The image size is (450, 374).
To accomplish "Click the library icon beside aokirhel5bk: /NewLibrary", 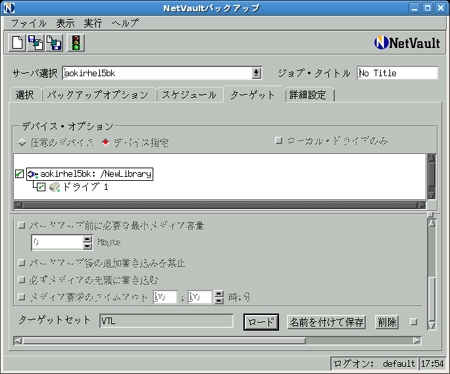I will (x=33, y=174).
